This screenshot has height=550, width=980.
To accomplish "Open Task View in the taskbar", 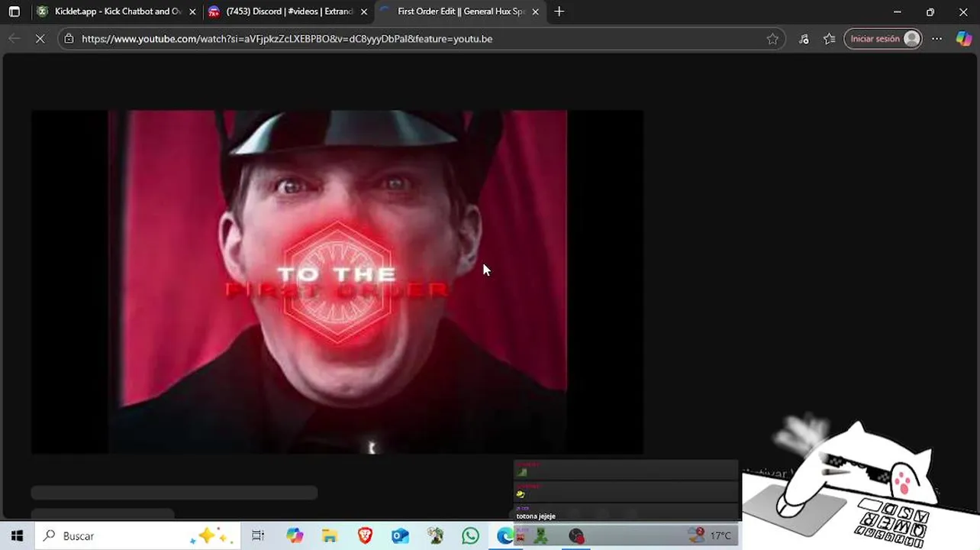I will pyautogui.click(x=258, y=536).
